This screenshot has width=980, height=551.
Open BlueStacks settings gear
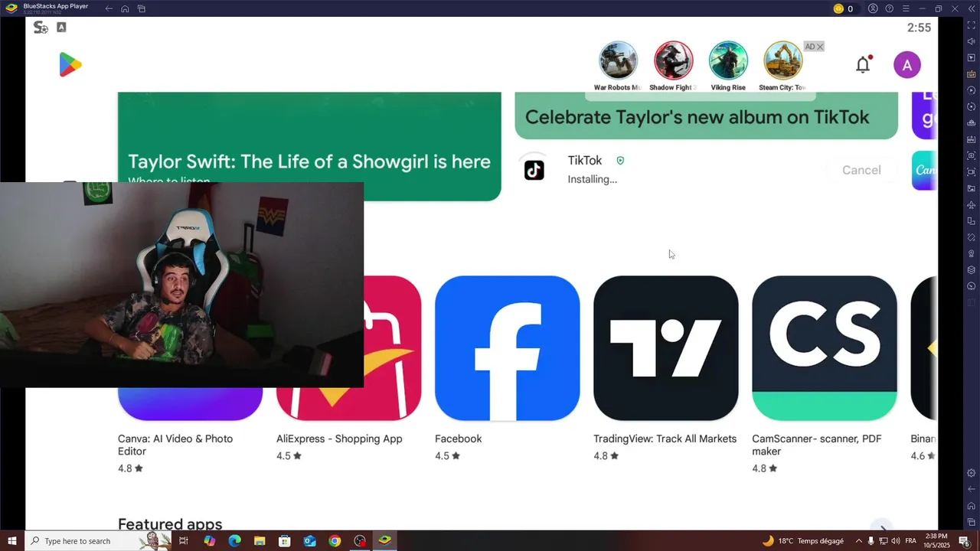pyautogui.click(x=971, y=473)
